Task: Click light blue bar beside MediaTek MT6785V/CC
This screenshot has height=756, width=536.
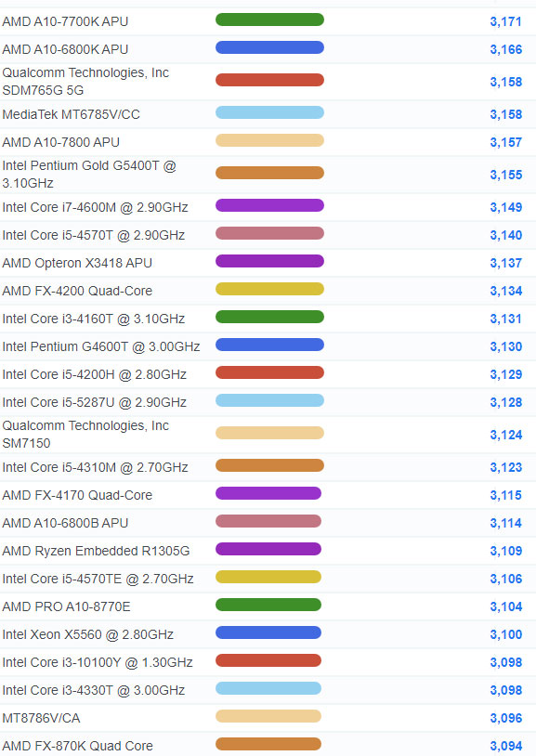Action: coord(269,112)
